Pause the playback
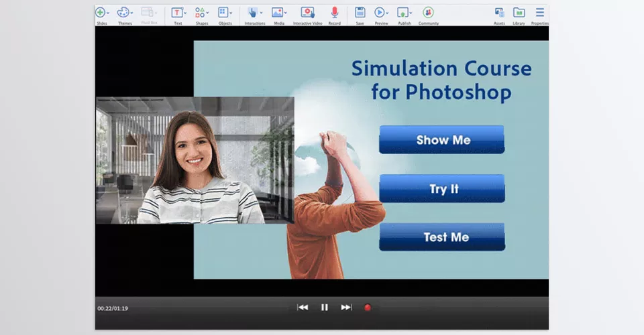644x335 pixels. [x=325, y=308]
